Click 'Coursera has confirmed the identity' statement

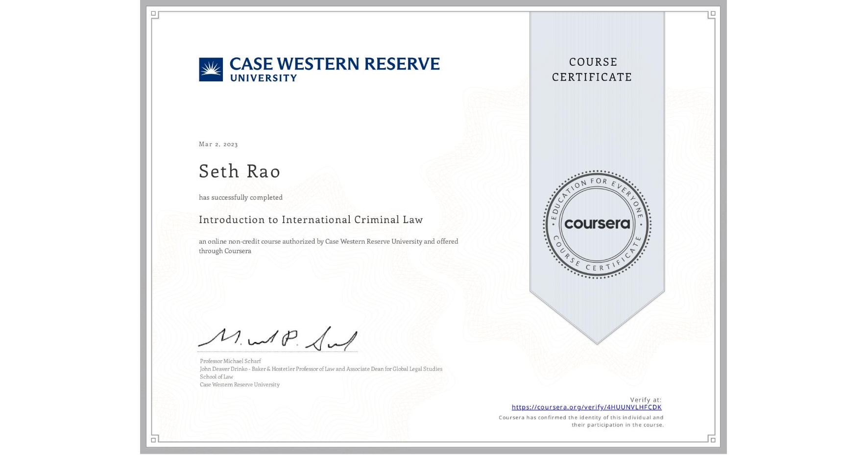click(x=581, y=421)
